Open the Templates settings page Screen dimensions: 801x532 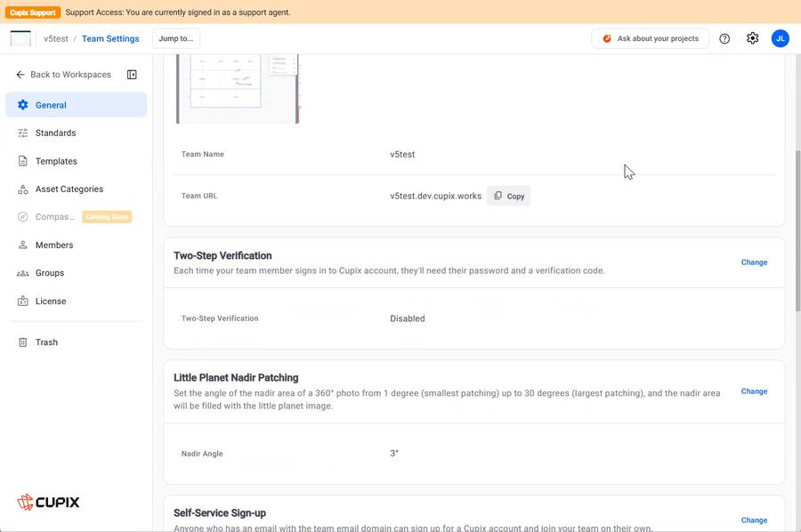(77, 161)
